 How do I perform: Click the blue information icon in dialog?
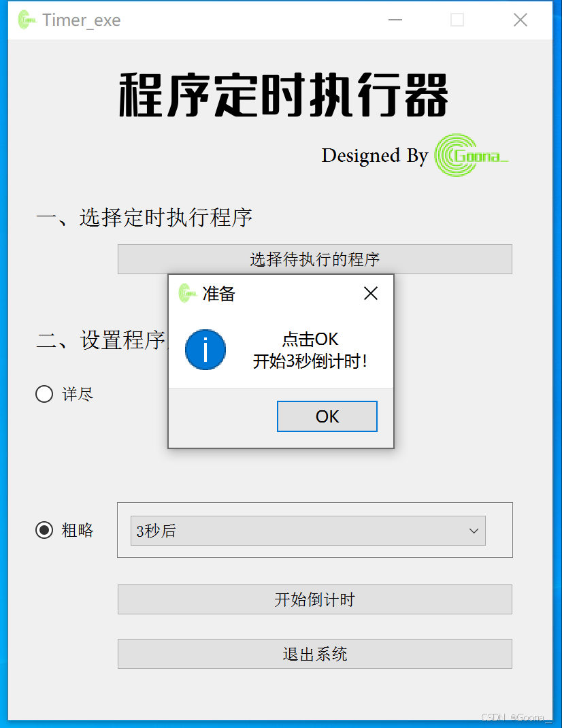click(x=205, y=350)
